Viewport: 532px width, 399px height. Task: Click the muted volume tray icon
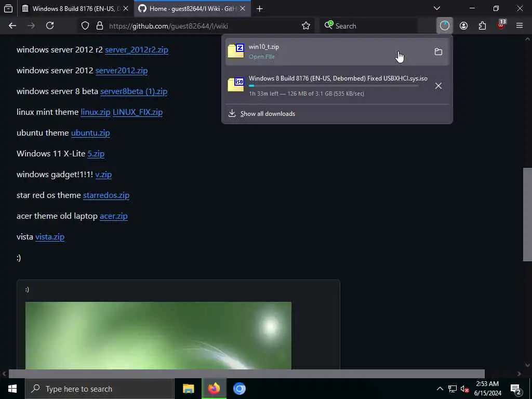464,389
